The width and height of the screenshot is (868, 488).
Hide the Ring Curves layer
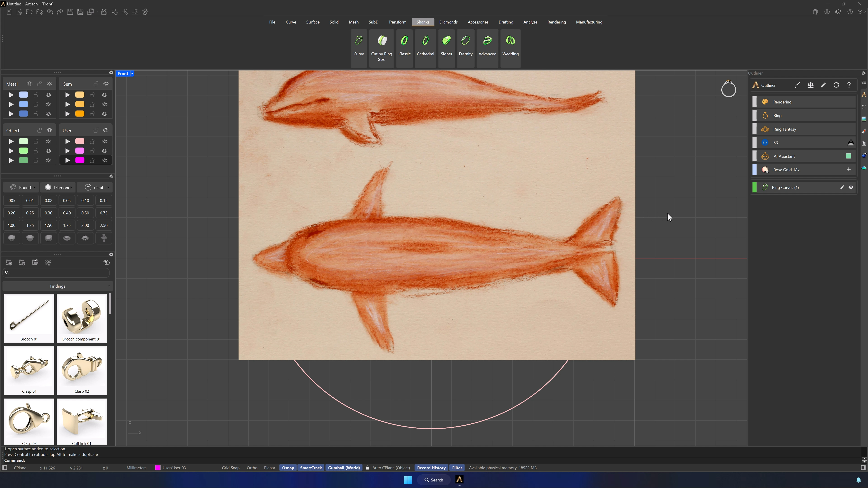tap(851, 187)
